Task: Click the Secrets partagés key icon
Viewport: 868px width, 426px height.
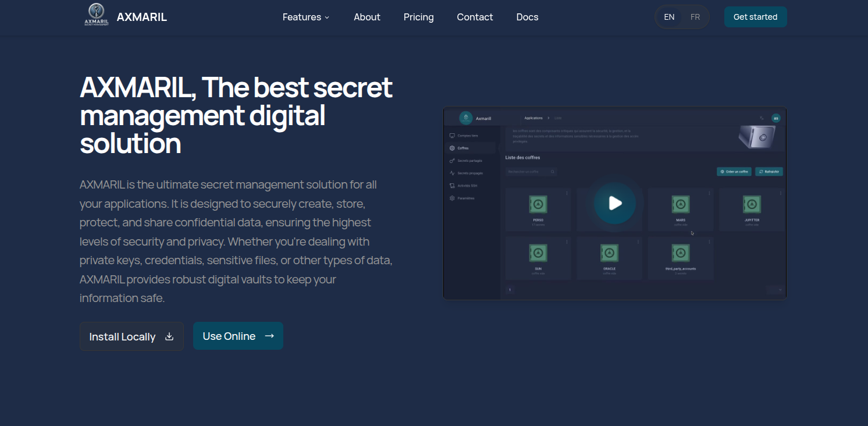Action: pyautogui.click(x=452, y=161)
